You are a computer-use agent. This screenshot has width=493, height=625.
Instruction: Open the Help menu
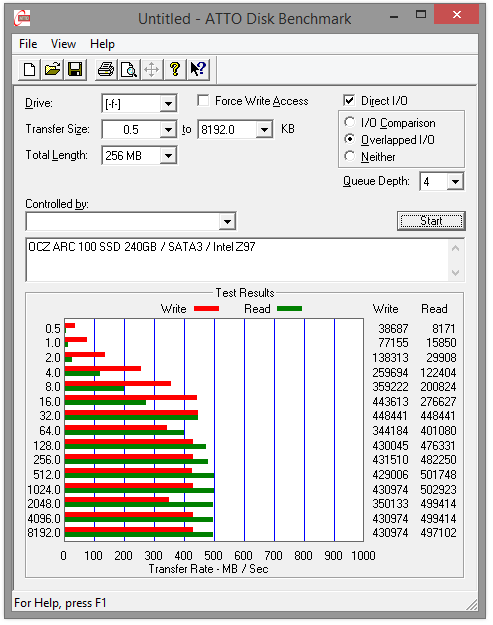pyautogui.click(x=102, y=44)
